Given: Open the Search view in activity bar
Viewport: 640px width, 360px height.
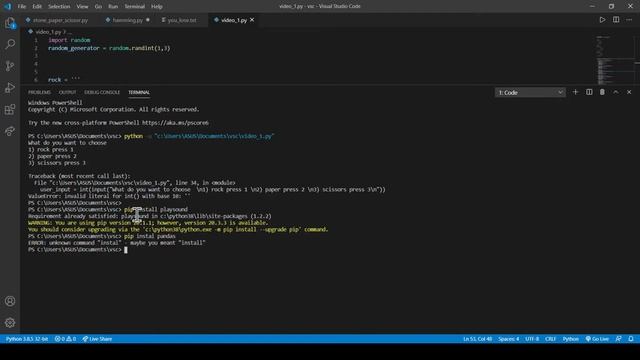Looking at the screenshot, I should pyautogui.click(x=10, y=44).
